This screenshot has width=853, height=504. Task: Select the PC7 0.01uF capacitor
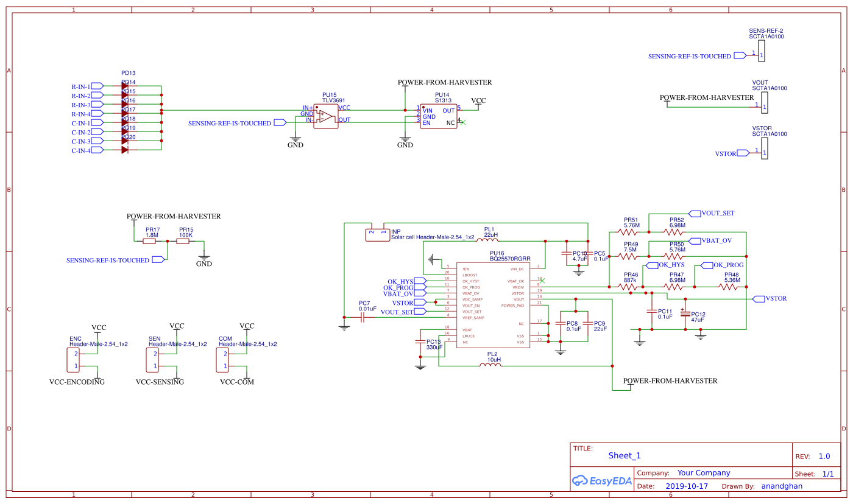(363, 317)
